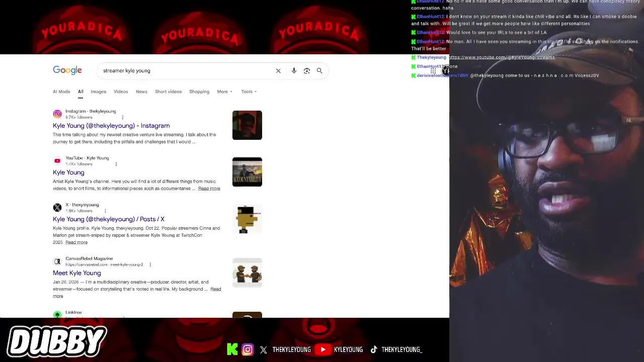Open Kyle Young (@thekyleyoung) - Instagram link

(x=111, y=126)
